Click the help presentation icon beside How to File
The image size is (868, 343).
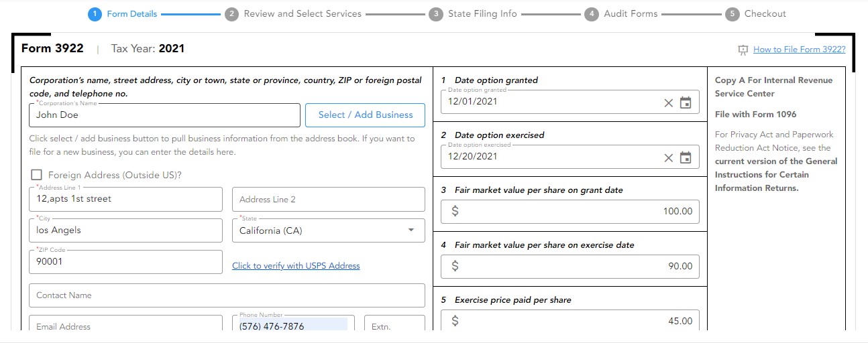click(x=743, y=50)
